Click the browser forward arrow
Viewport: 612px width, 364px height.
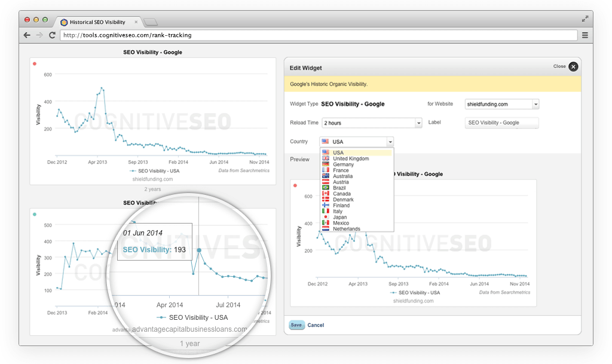pyautogui.click(x=39, y=35)
